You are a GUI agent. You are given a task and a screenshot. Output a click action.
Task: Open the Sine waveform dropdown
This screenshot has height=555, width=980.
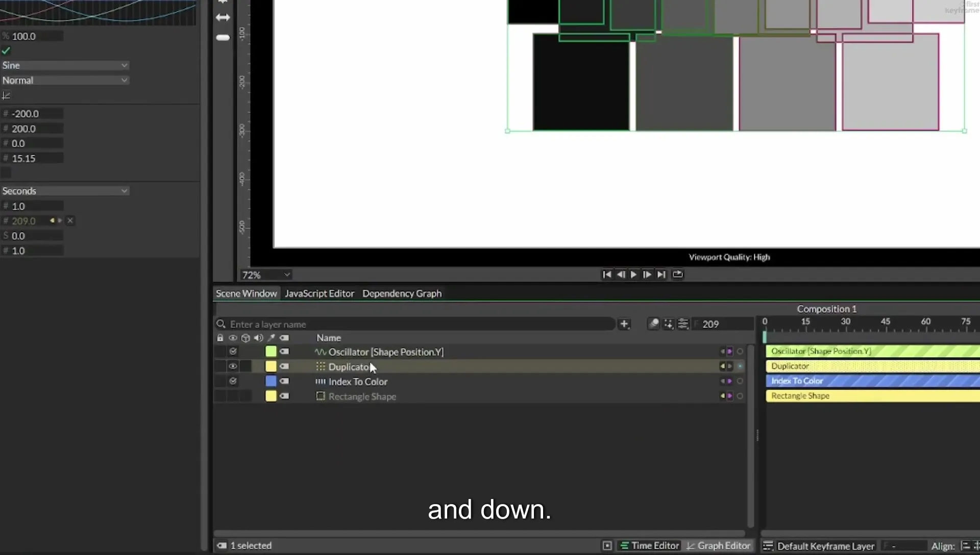(x=65, y=65)
